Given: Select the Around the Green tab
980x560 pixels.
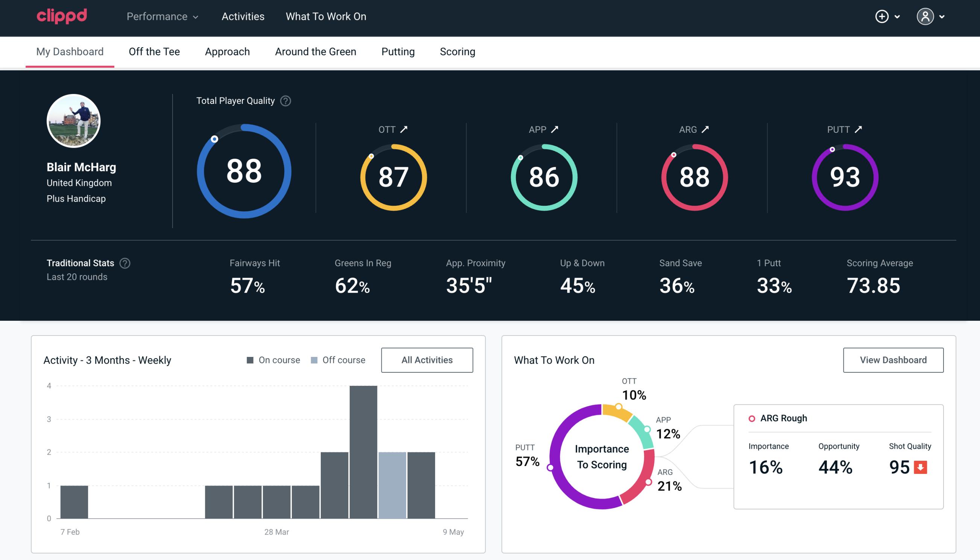Looking at the screenshot, I should click(x=315, y=51).
